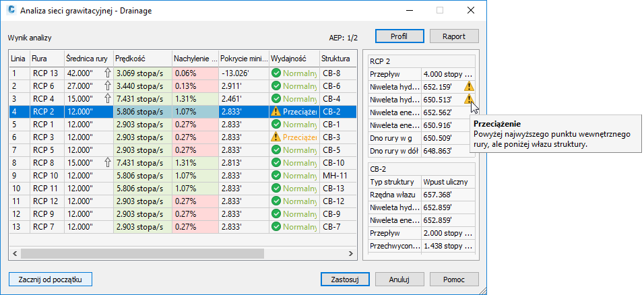The image size is (644, 295).
Task: Sort by Średnica rury column header
Action: coord(89,59)
